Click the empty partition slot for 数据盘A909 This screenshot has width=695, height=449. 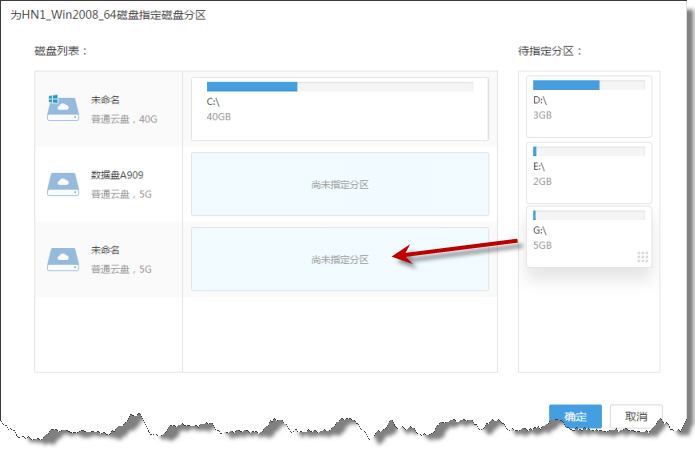tap(339, 184)
